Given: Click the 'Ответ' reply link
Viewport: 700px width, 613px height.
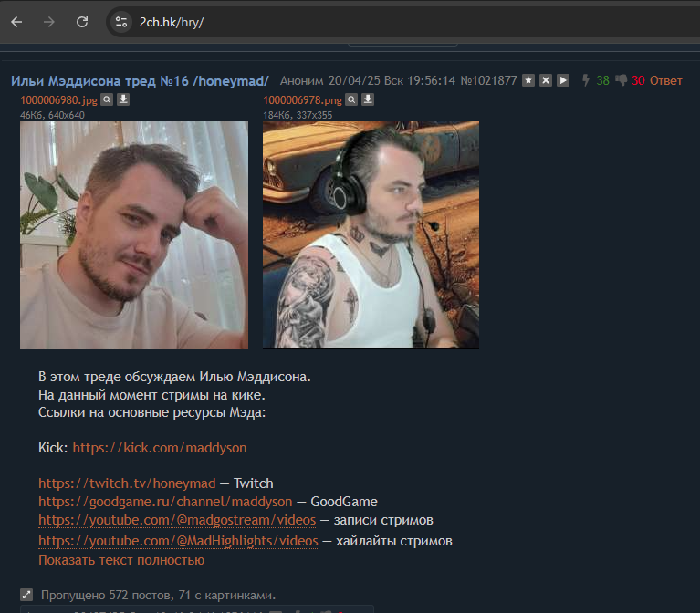Looking at the screenshot, I should coord(665,81).
